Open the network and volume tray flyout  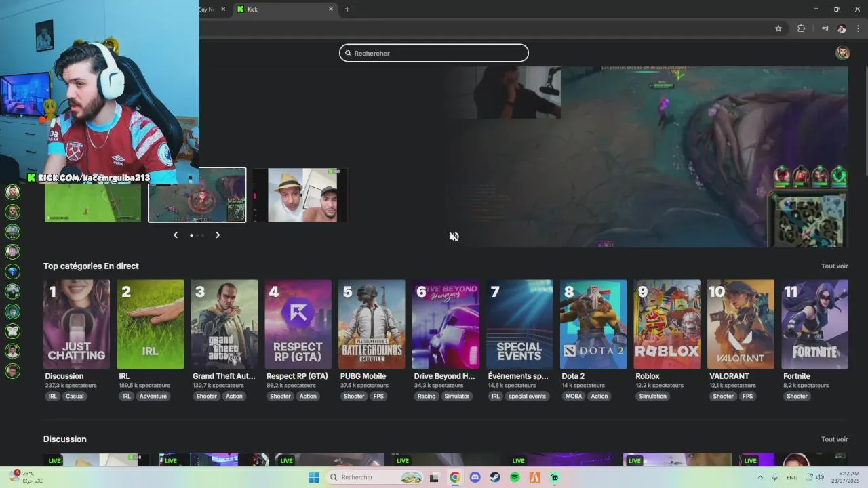[x=813, y=478]
